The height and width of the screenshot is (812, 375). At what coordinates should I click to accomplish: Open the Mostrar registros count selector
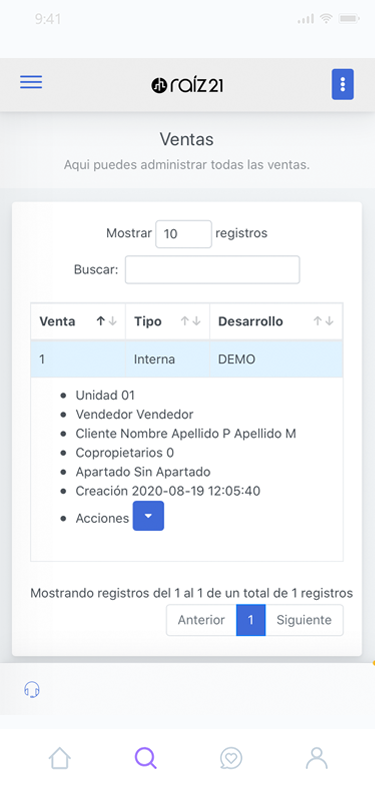coord(184,234)
